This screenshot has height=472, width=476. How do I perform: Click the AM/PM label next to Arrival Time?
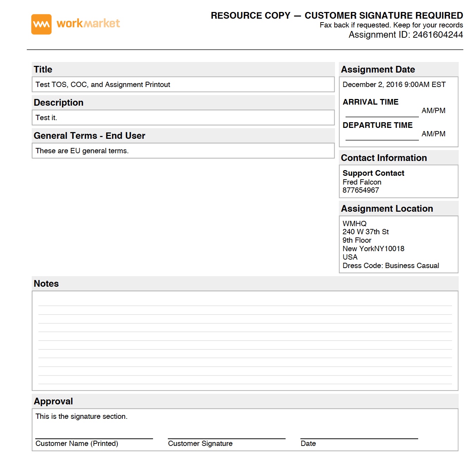(x=433, y=111)
